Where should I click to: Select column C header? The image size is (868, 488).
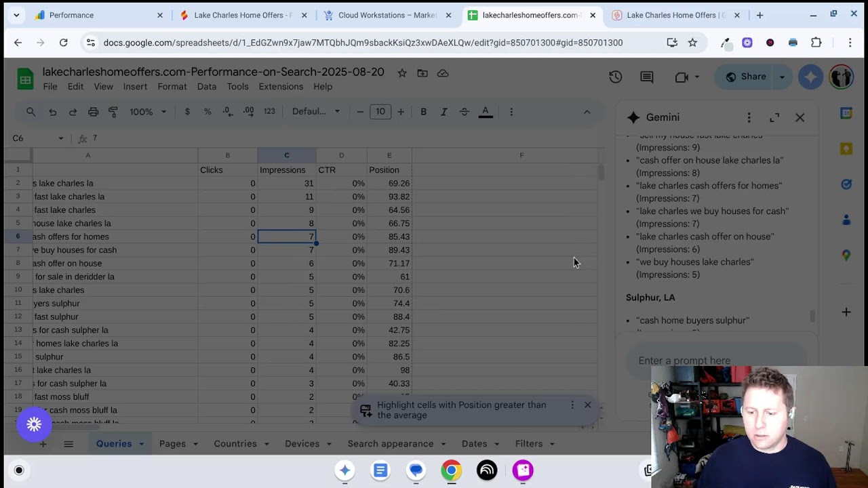click(286, 155)
